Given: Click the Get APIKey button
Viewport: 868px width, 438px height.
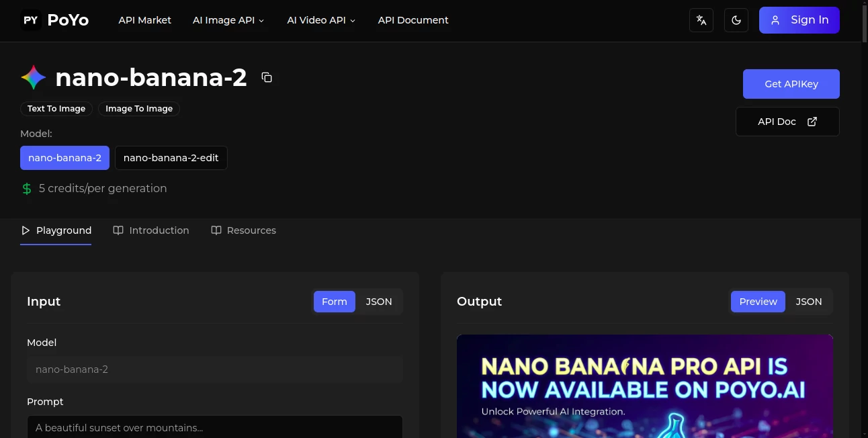Looking at the screenshot, I should click(791, 83).
